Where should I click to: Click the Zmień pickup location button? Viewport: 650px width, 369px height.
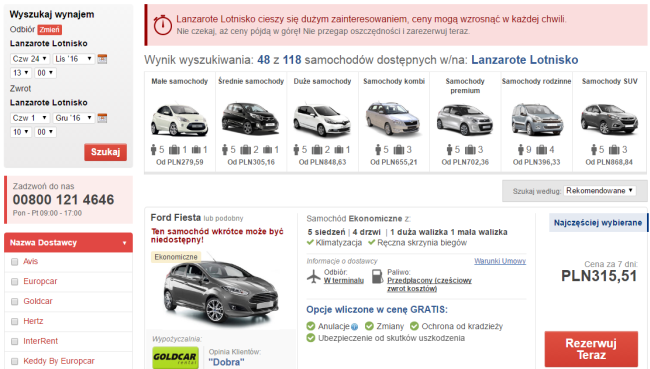click(x=50, y=29)
